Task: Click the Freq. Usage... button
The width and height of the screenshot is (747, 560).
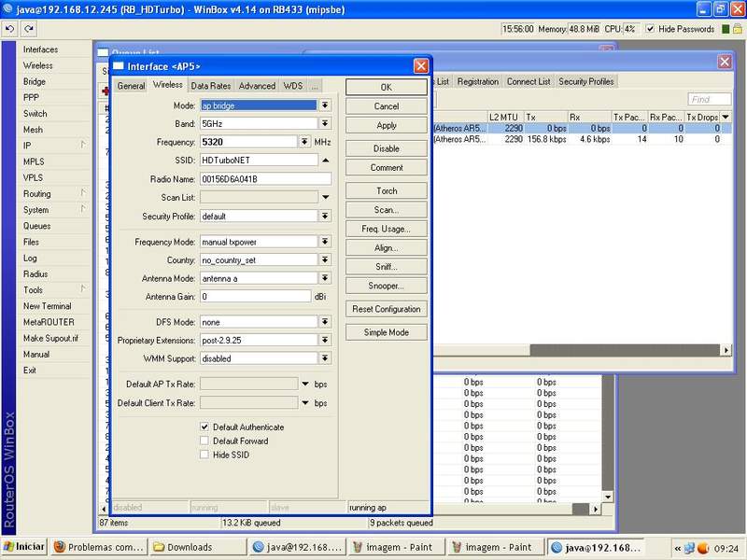Action: click(x=386, y=229)
